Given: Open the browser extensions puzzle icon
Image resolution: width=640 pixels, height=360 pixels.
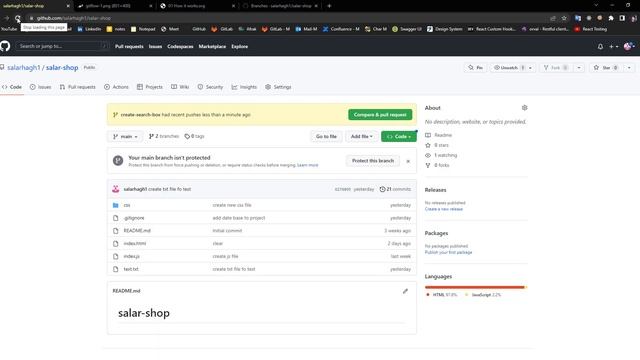Looking at the screenshot, I should 611,18.
